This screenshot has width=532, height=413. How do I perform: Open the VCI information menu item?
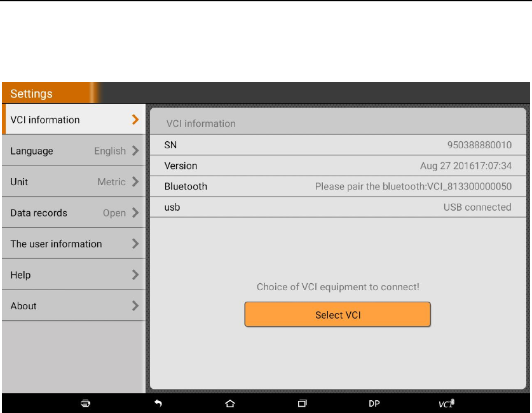click(74, 120)
